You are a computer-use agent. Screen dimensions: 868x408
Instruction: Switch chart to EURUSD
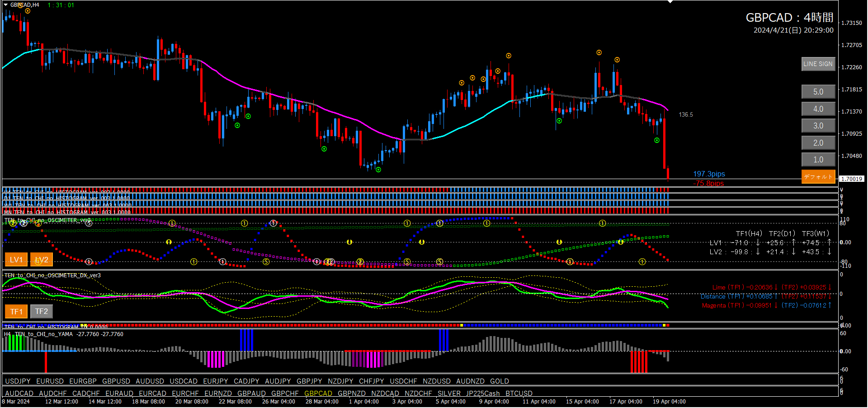(x=50, y=381)
